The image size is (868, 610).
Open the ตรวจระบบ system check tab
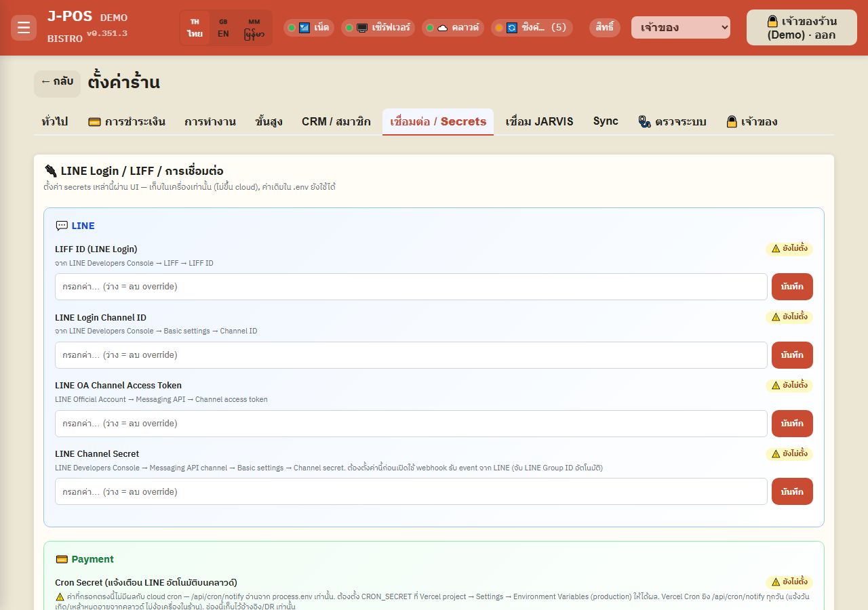tap(673, 122)
